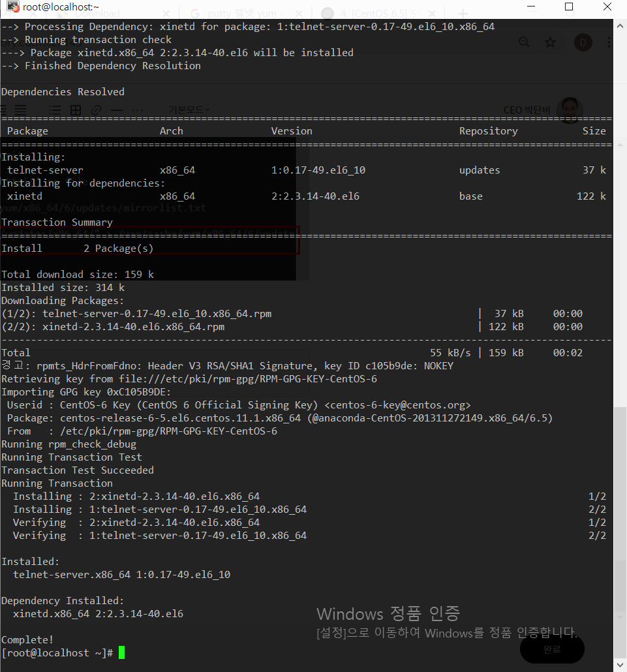
Task: Open the PuTTY system menu icon
Action: pos(13,7)
